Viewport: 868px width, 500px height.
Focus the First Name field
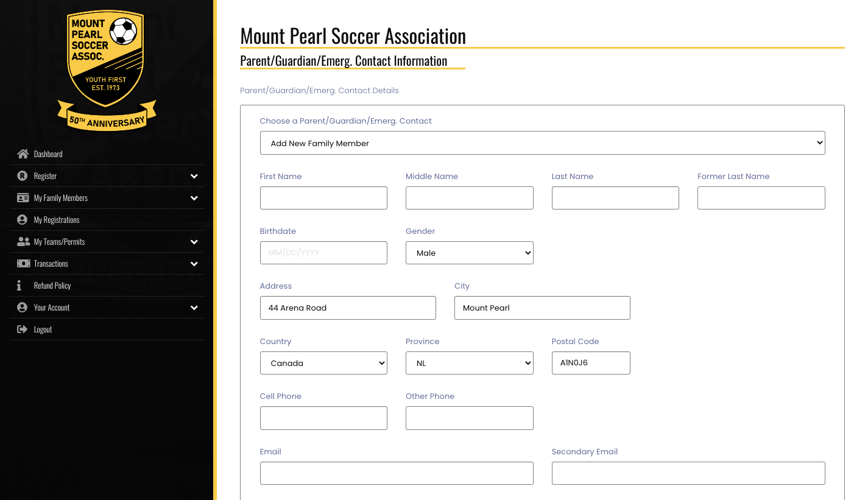323,198
